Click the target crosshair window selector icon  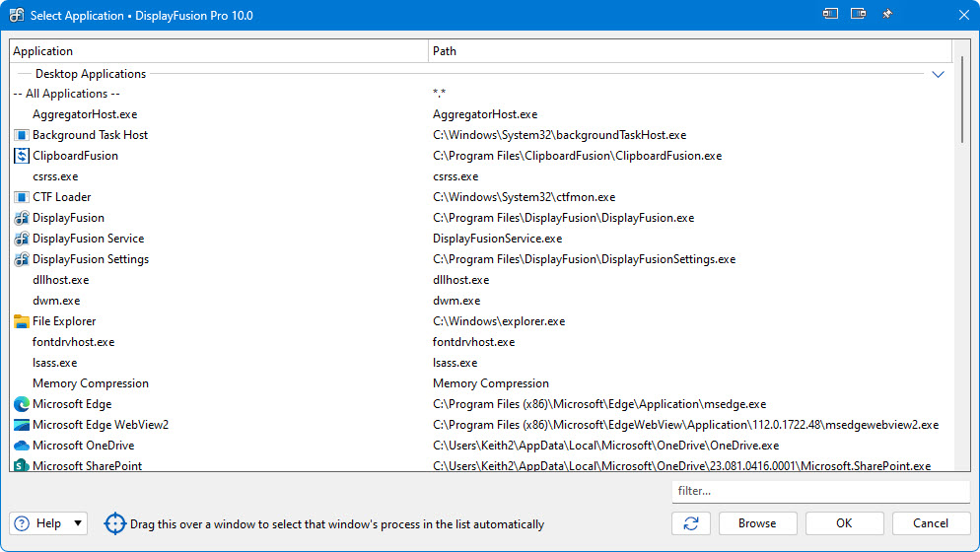115,523
